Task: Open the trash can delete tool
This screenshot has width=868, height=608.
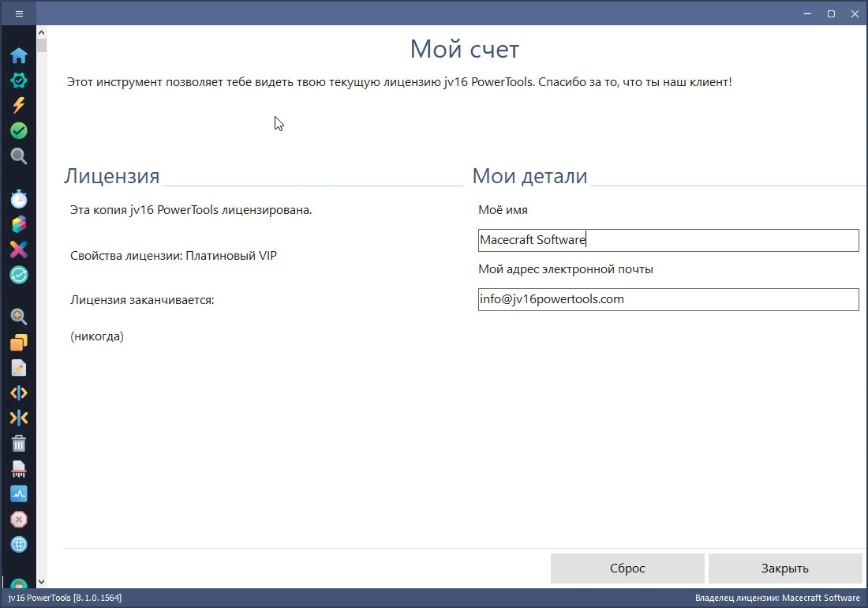Action: [x=19, y=444]
